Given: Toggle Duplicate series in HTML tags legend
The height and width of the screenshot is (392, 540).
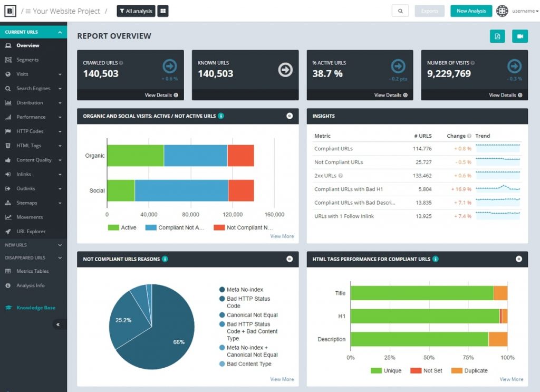Looking at the screenshot, I should (x=469, y=371).
